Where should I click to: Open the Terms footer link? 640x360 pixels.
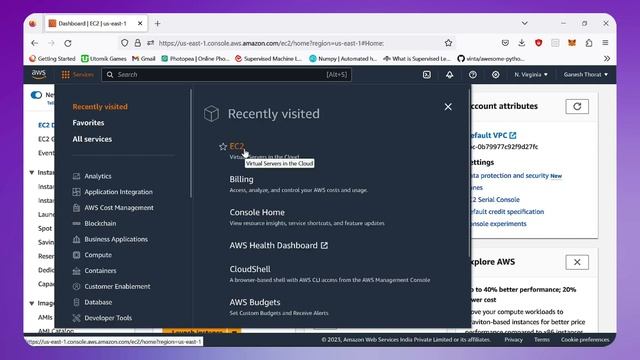pyautogui.click(x=542, y=340)
